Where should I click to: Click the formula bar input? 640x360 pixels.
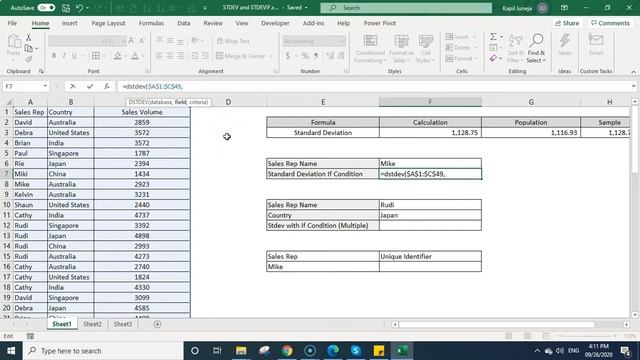(x=373, y=87)
